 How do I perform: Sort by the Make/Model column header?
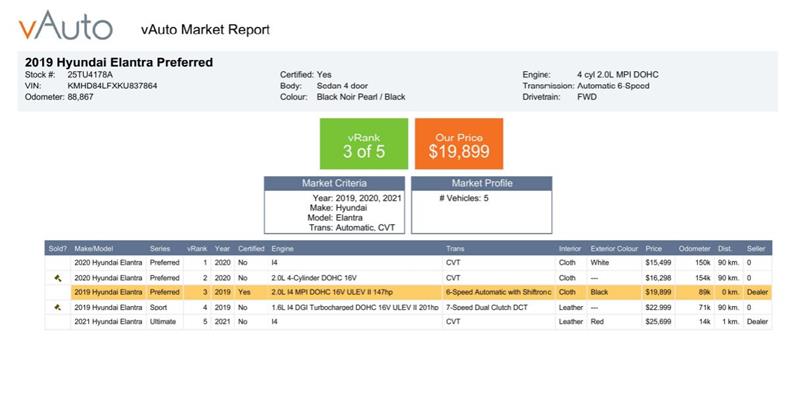coord(93,248)
